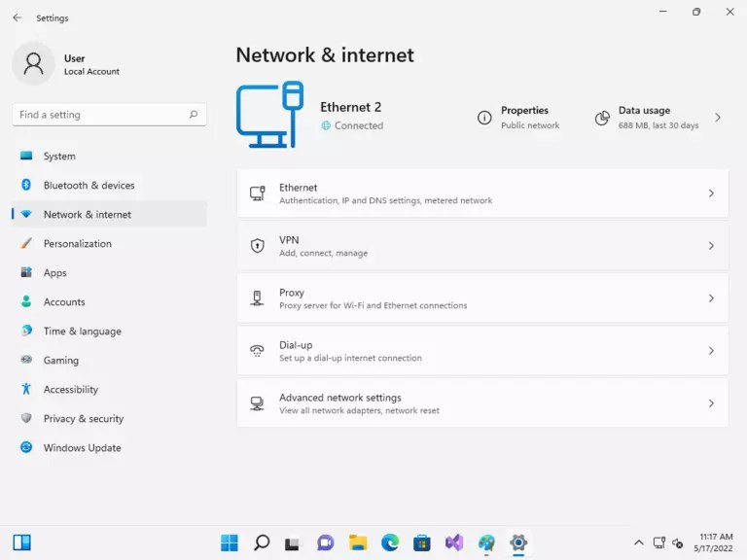
Task: Open Microsoft Store from taskbar
Action: click(421, 542)
